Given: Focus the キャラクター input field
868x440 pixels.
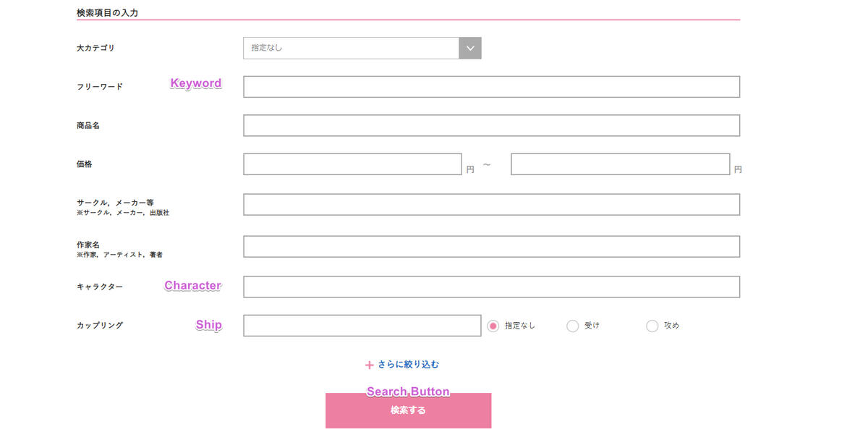Looking at the screenshot, I should [491, 287].
